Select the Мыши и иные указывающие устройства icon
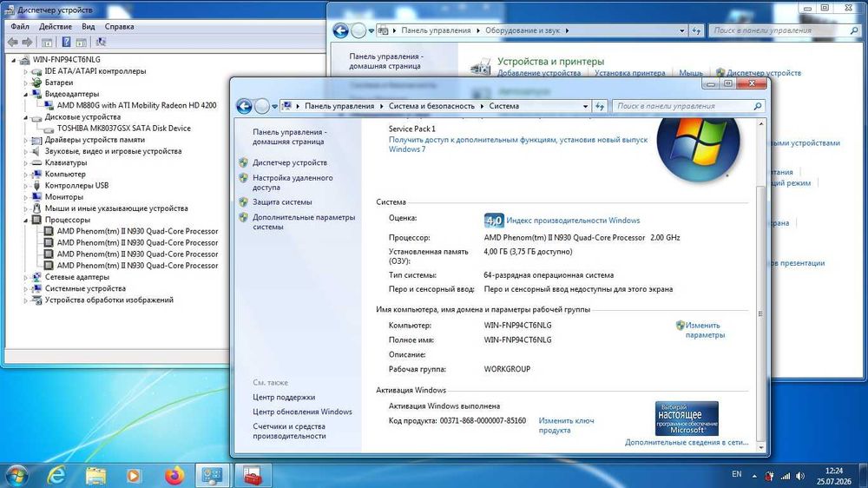This screenshot has width=868, height=488. [x=37, y=208]
